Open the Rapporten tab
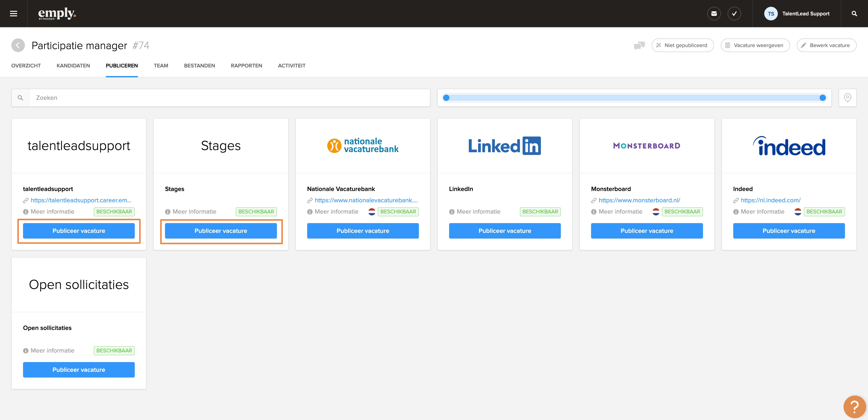The width and height of the screenshot is (868, 420). tap(246, 65)
